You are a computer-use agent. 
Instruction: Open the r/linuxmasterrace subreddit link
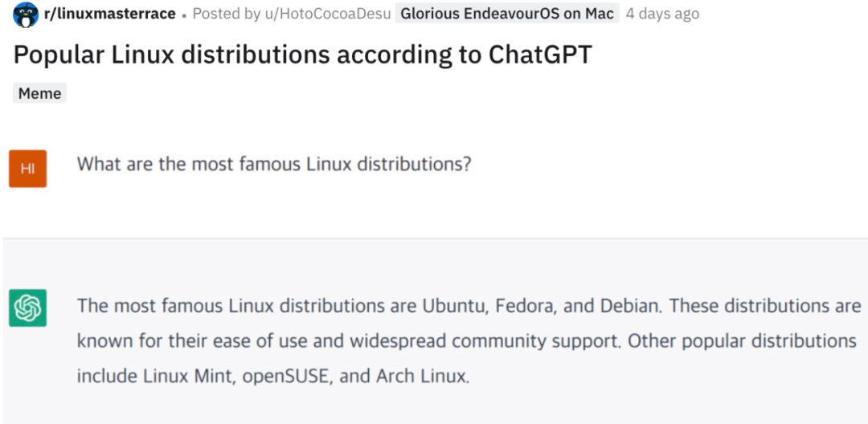[x=109, y=14]
